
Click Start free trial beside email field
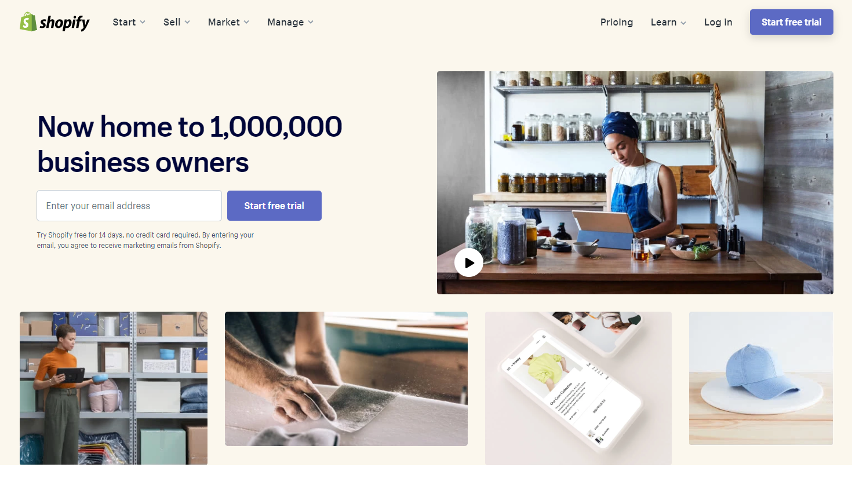coord(274,206)
